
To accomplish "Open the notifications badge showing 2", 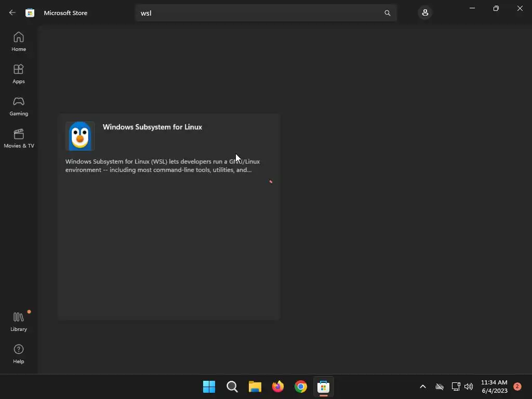I will pos(517,387).
